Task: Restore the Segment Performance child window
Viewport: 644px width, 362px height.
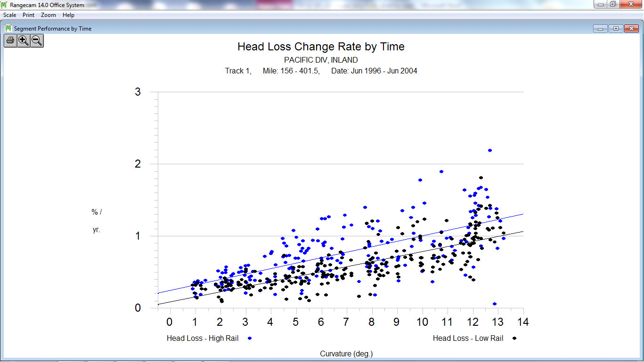Action: pyautogui.click(x=615, y=29)
